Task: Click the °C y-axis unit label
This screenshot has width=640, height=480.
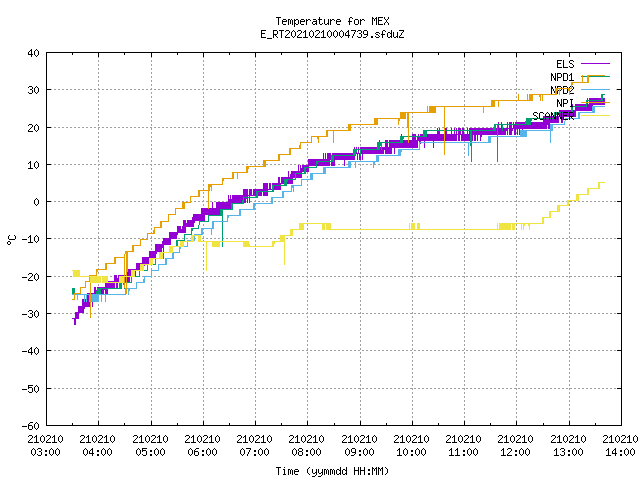Action: pos(11,240)
